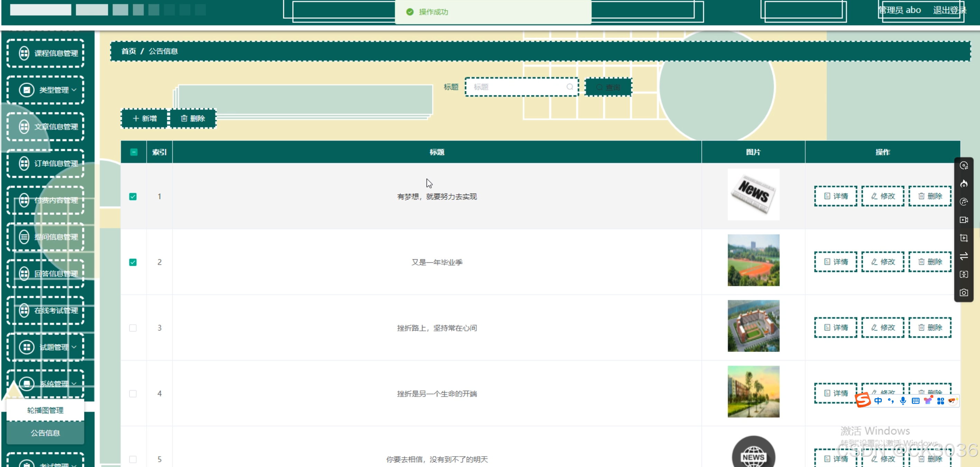Click 修改 for the 又是一年毕业季 row
Image resolution: width=980 pixels, height=467 pixels.
[882, 262]
